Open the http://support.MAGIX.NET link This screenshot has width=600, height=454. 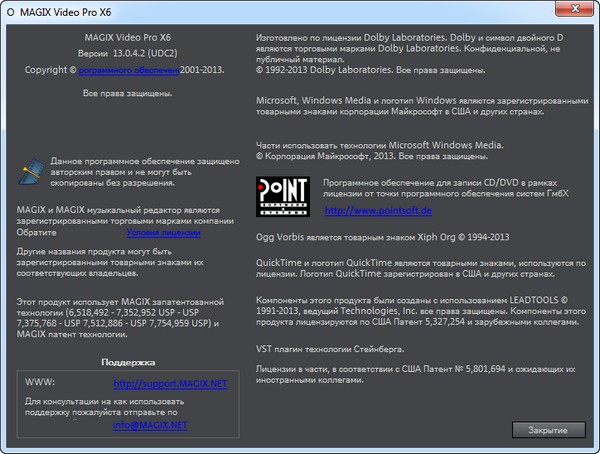[x=170, y=384]
